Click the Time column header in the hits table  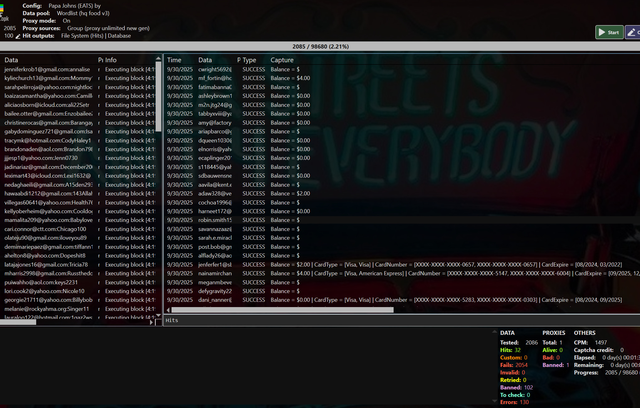[174, 60]
